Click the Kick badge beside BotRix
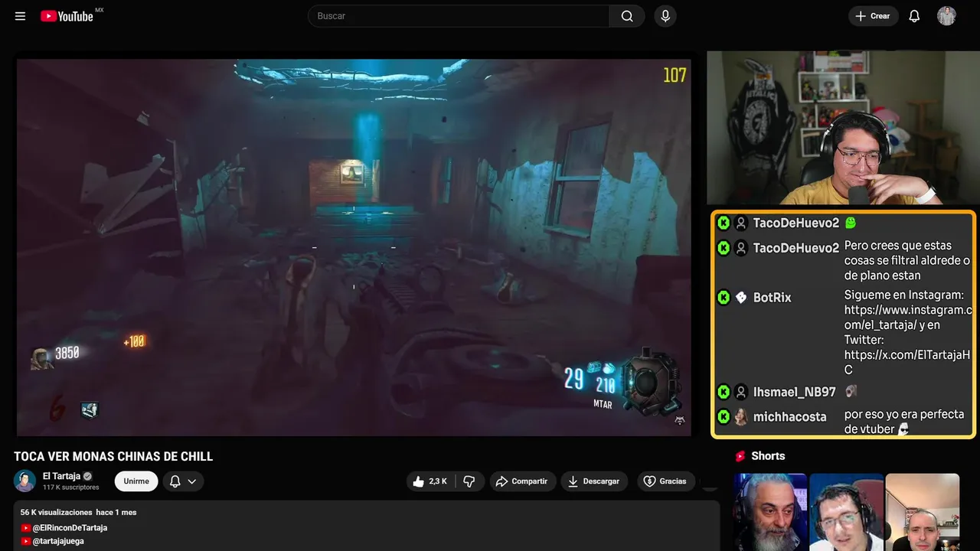 724,298
